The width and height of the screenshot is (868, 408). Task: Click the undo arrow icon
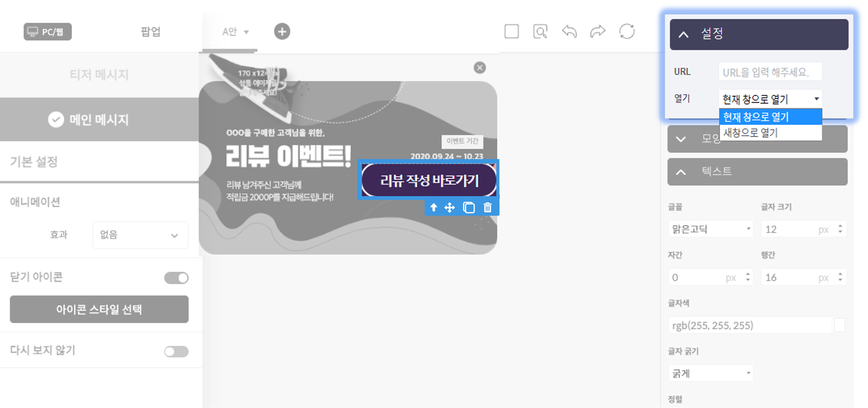(569, 32)
